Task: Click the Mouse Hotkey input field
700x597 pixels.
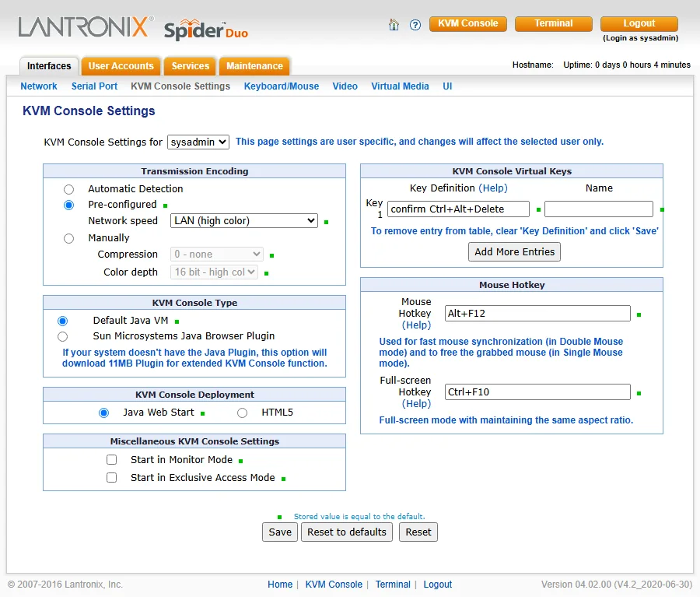Action: [x=537, y=313]
